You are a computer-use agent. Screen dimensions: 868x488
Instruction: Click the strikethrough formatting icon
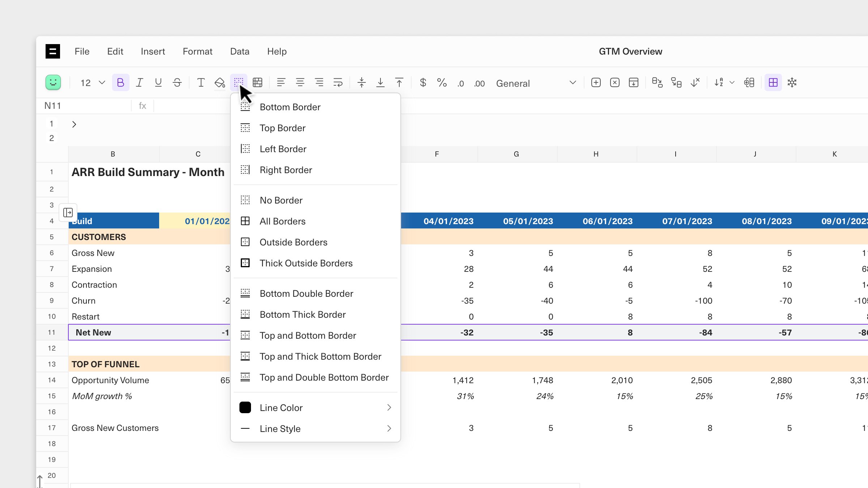[x=177, y=83]
